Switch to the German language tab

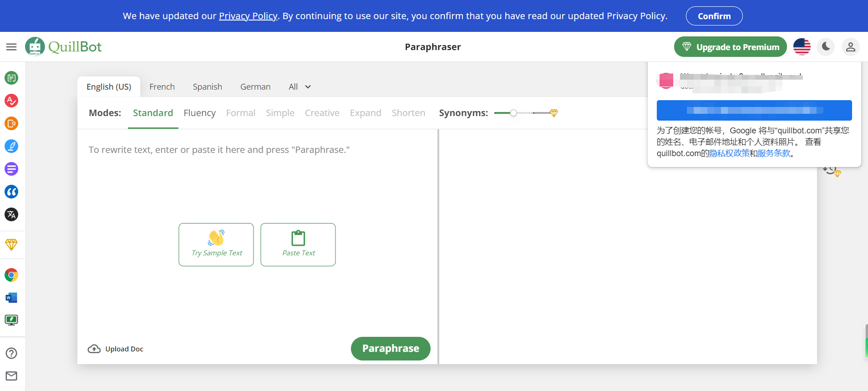255,87
